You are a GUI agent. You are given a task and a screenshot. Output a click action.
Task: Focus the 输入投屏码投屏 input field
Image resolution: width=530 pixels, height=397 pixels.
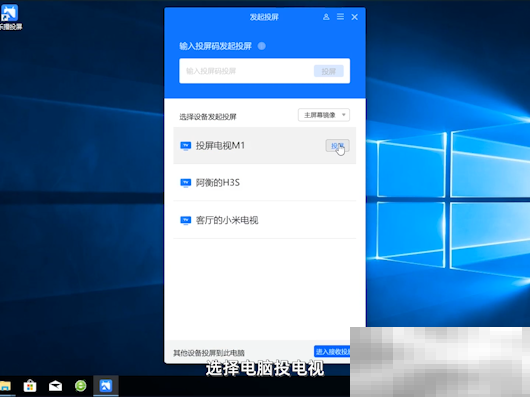pyautogui.click(x=264, y=71)
